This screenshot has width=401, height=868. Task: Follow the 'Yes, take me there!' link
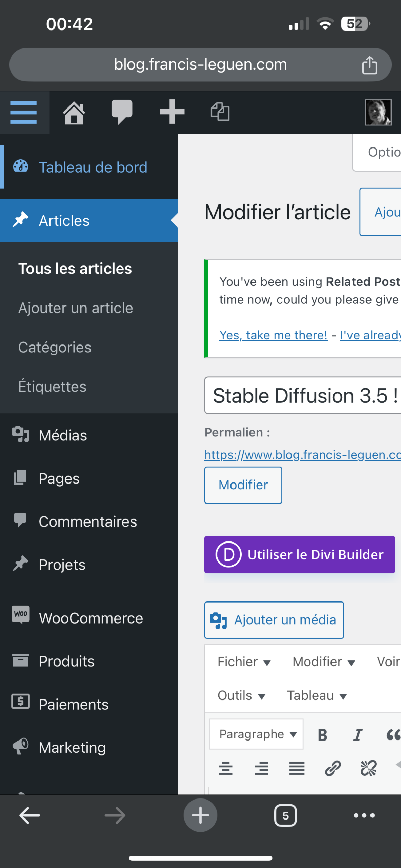tap(274, 335)
